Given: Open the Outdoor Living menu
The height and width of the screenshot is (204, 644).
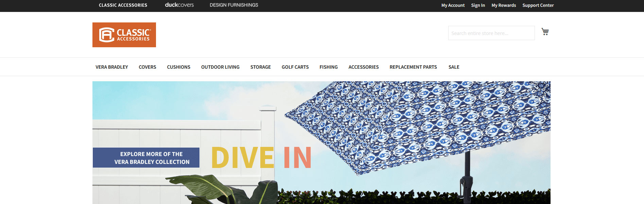Looking at the screenshot, I should pyautogui.click(x=220, y=67).
